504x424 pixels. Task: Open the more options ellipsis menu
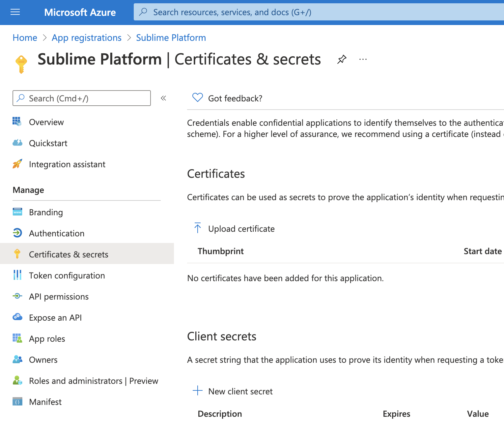[363, 60]
